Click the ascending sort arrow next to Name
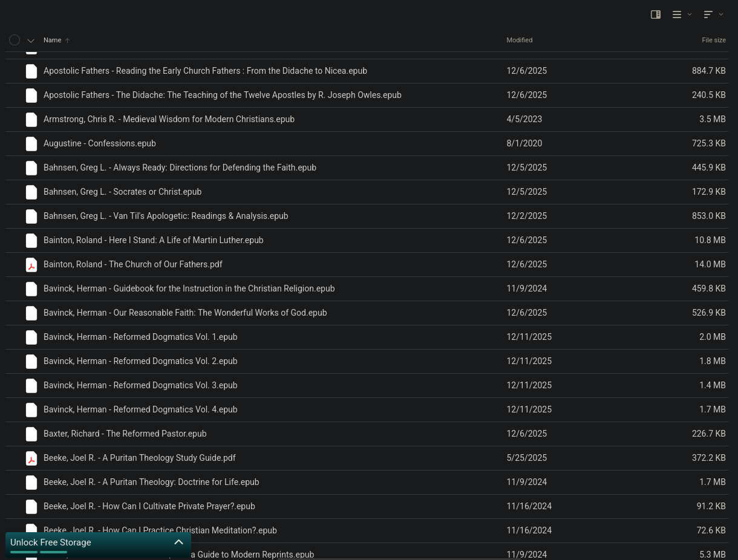Screen dimensions: 738x560 (68, 41)
